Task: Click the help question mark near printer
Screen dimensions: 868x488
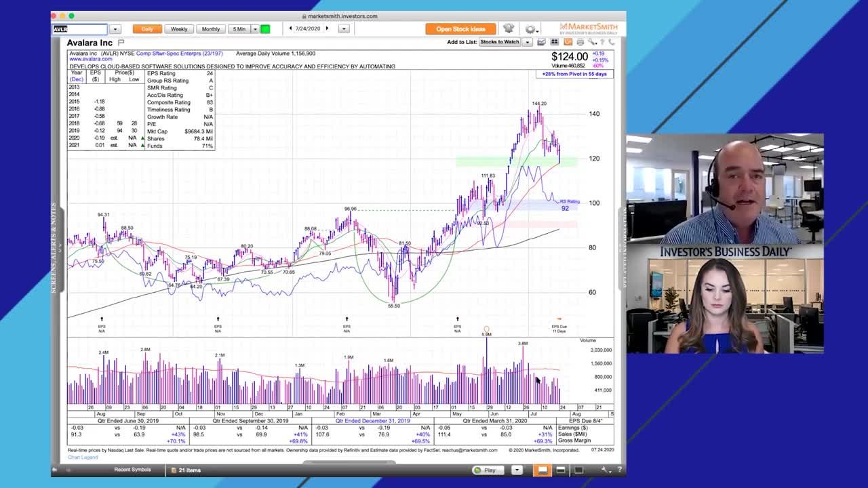Action: pyautogui.click(x=602, y=42)
